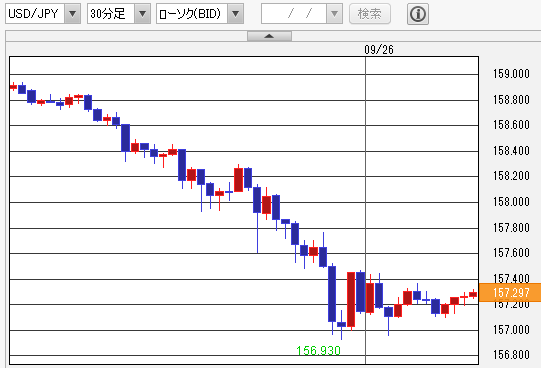Click the information icon button

pyautogui.click(x=418, y=14)
